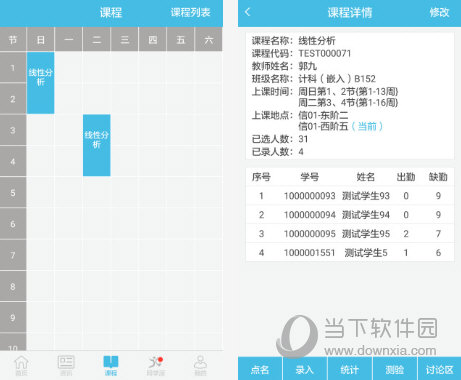Open the home tab with the house icon
461x380 pixels.
(x=22, y=365)
